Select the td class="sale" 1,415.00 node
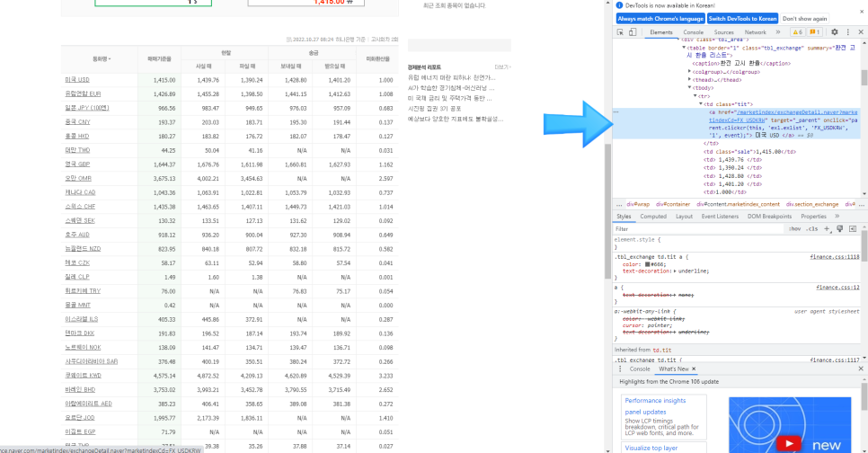Viewport: 868px width, 453px height. (x=749, y=151)
